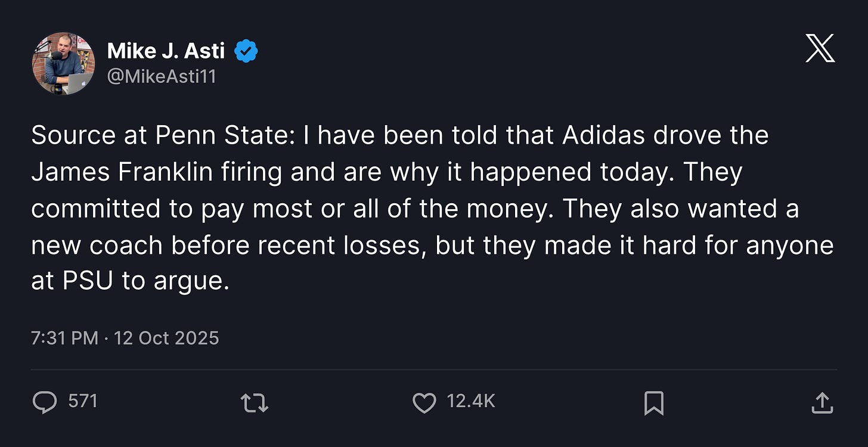Click the reply speech bubble icon
Screen dimensions: 868x447
(45, 402)
